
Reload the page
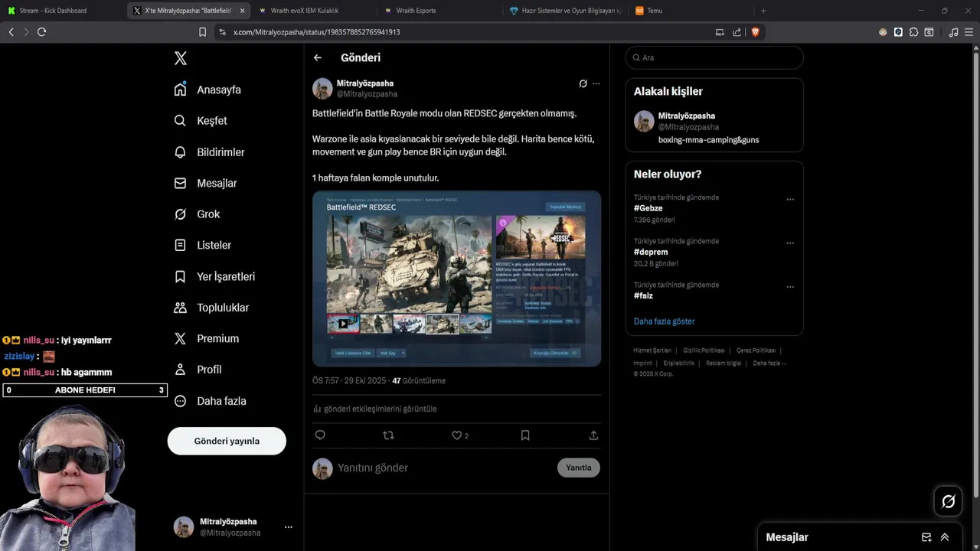41,32
